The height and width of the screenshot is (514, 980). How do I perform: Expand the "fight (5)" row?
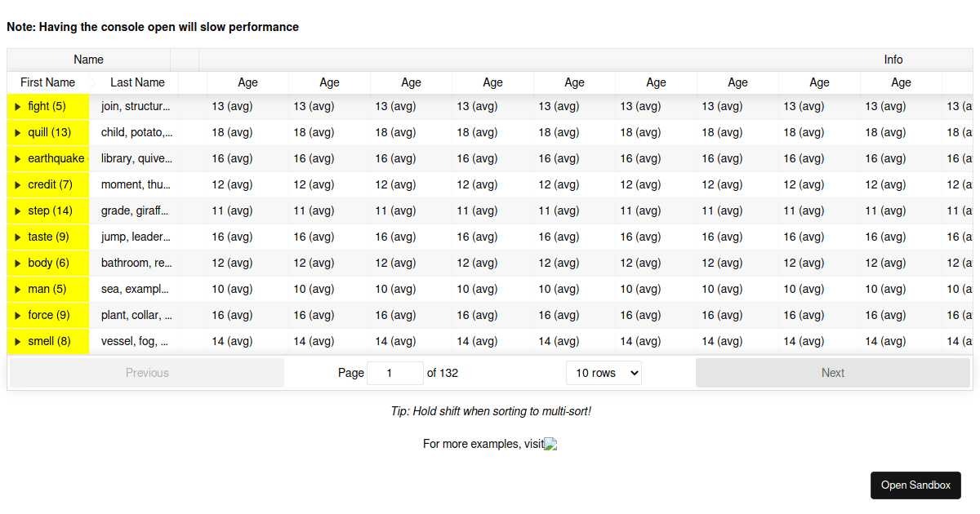coord(18,106)
